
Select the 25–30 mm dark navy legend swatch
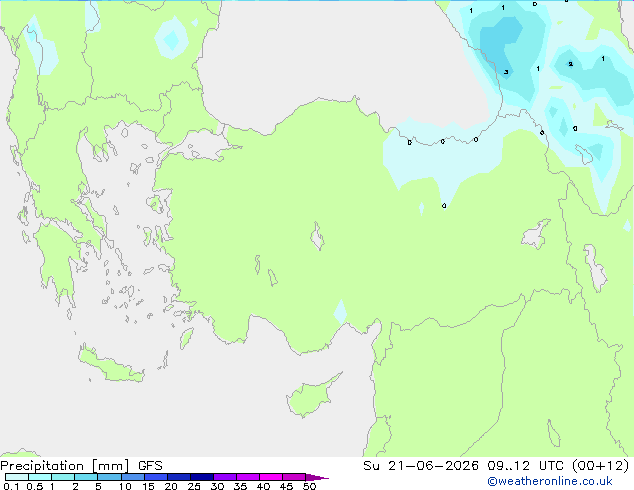click(x=202, y=477)
